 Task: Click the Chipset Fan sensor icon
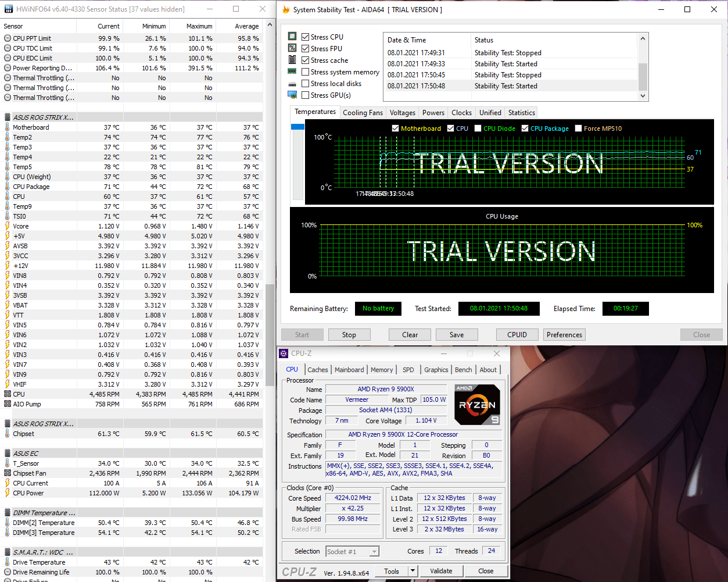pyautogui.click(x=8, y=473)
